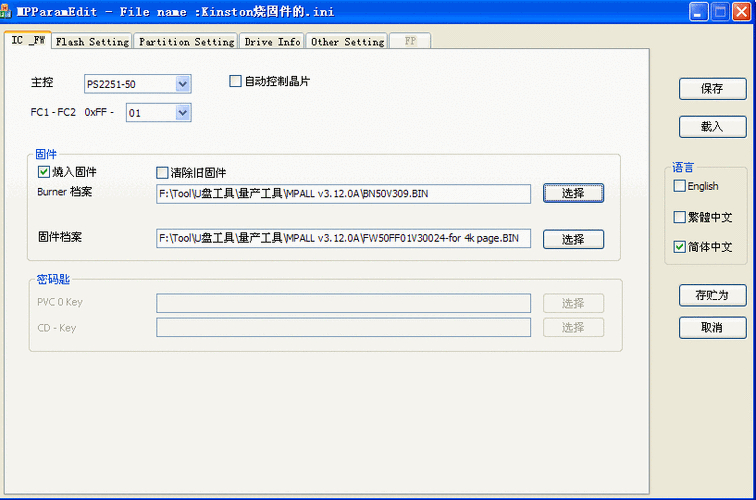Click the MPParamEdit app icon in title bar
The image size is (756, 500).
[x=5, y=11]
